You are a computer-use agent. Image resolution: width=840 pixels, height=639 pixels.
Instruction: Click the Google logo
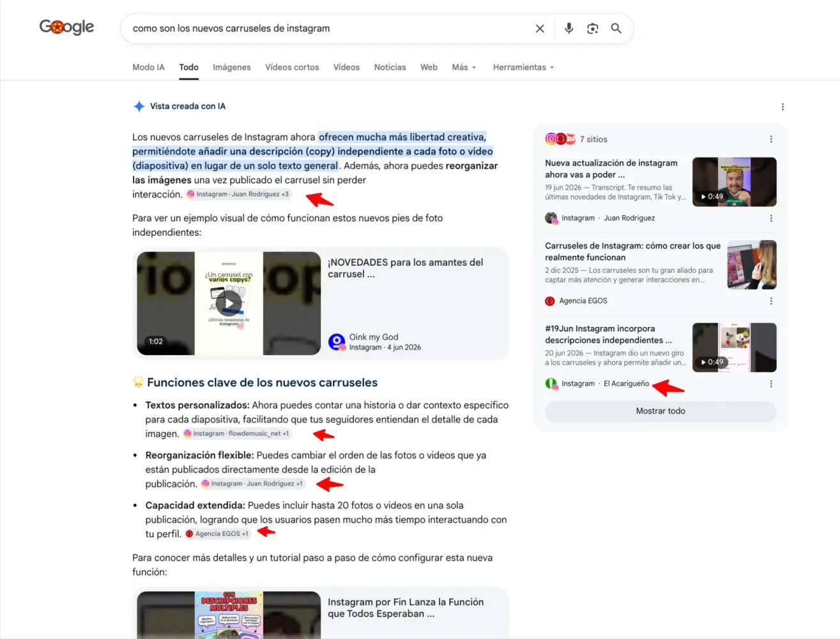tap(66, 27)
